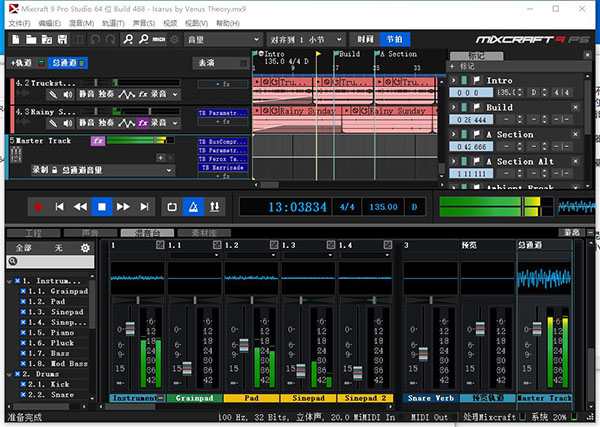Collapse the 1. Instrum tree group
The width and height of the screenshot is (600, 427).
click(x=10, y=281)
